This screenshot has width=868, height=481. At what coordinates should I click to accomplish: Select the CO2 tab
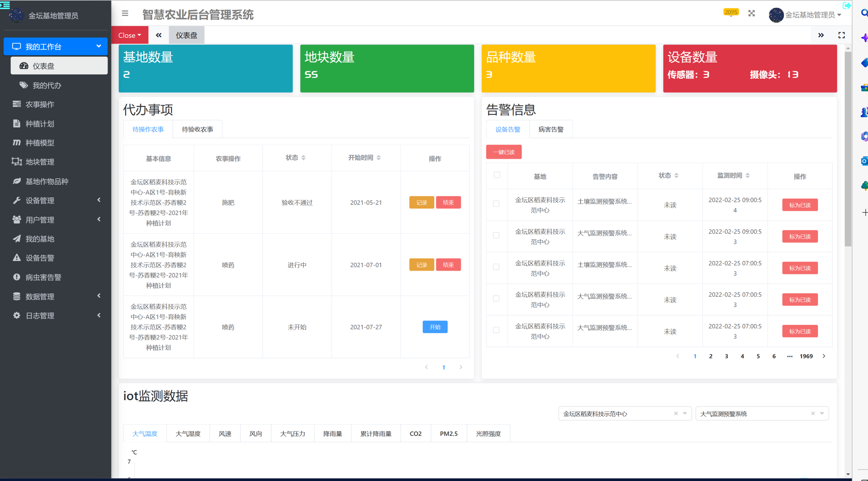415,433
